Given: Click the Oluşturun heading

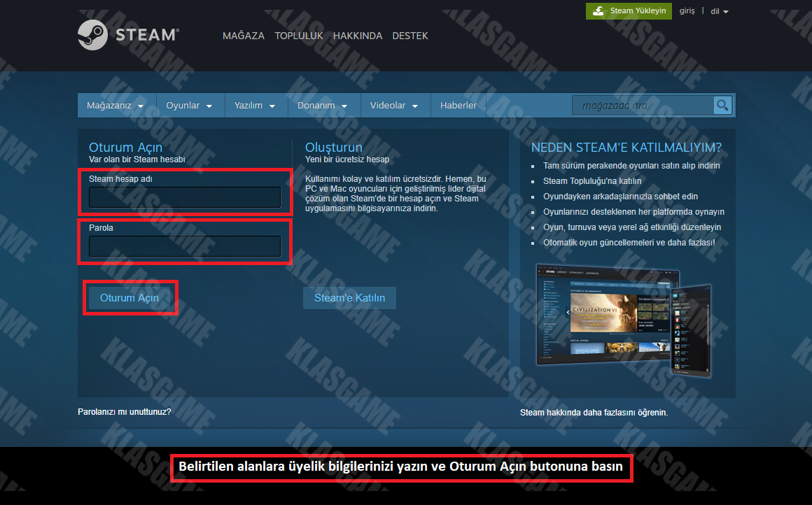Looking at the screenshot, I should (333, 148).
